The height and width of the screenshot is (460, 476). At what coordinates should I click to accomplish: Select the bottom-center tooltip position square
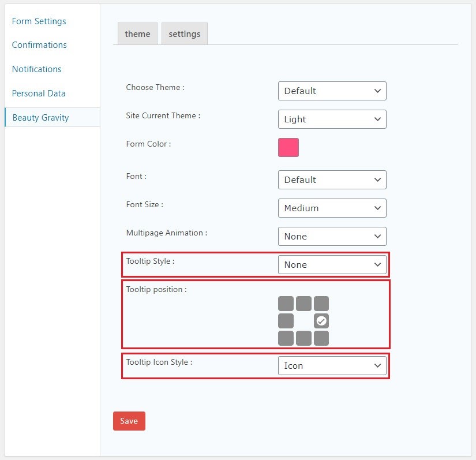[303, 338]
